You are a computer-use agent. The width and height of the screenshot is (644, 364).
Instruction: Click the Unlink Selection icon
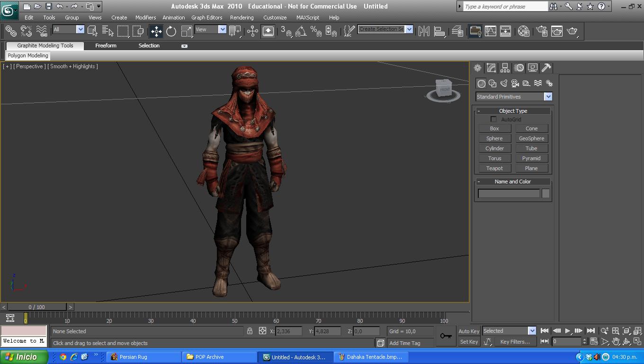click(x=26, y=31)
